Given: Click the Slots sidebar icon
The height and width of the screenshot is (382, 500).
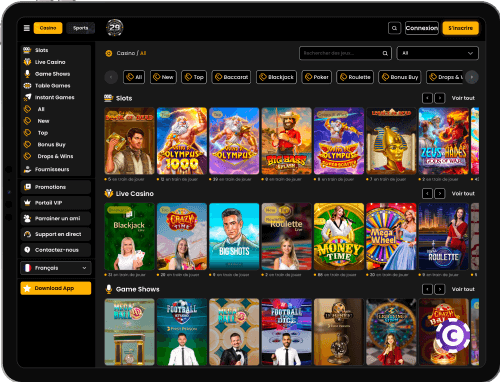Looking at the screenshot, I should click(x=27, y=50).
